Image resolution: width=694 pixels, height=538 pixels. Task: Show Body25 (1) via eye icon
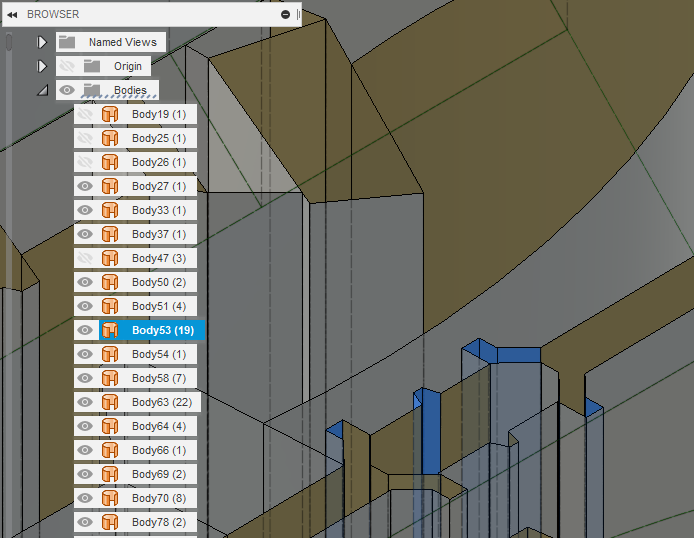[x=85, y=138]
